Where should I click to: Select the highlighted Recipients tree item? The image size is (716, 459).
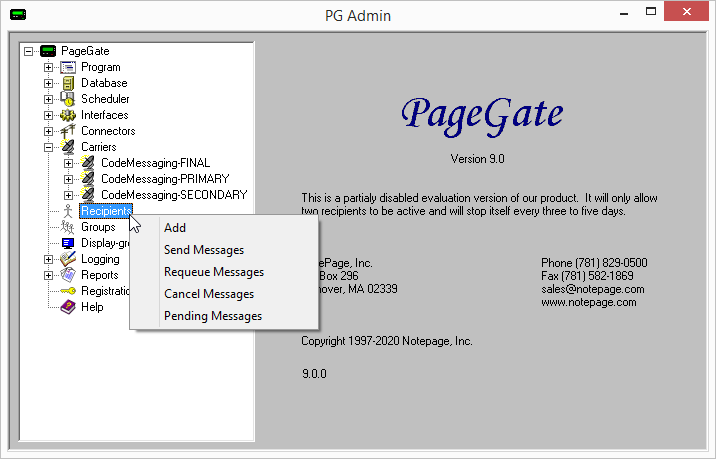tap(106, 211)
